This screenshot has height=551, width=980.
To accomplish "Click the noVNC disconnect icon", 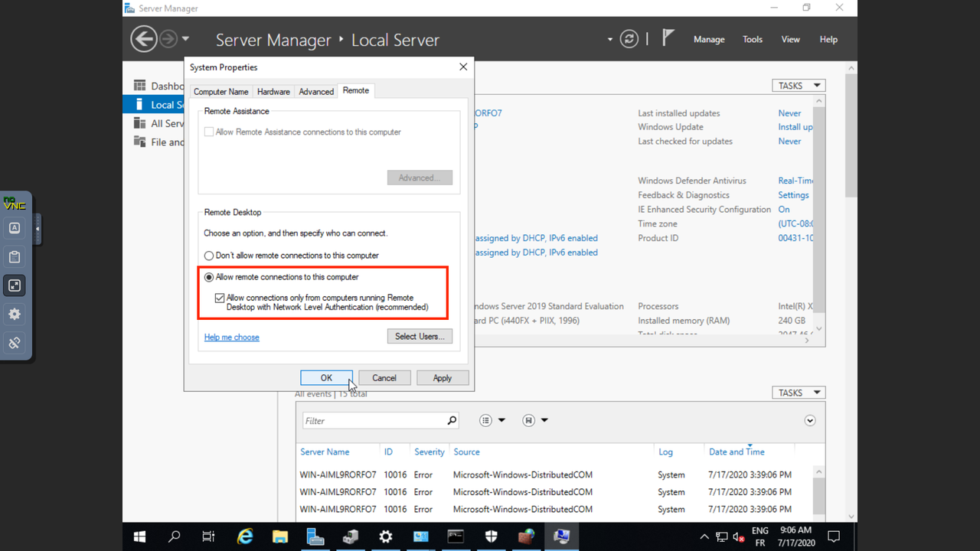I will point(15,343).
